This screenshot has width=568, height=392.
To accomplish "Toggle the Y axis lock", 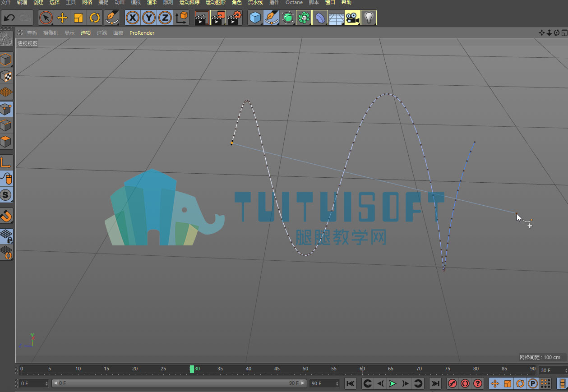I will [149, 18].
